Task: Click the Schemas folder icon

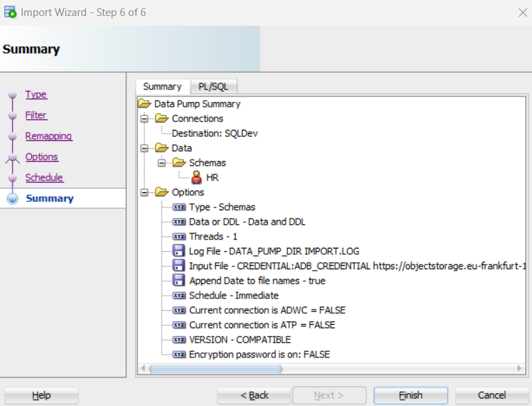Action: point(179,162)
